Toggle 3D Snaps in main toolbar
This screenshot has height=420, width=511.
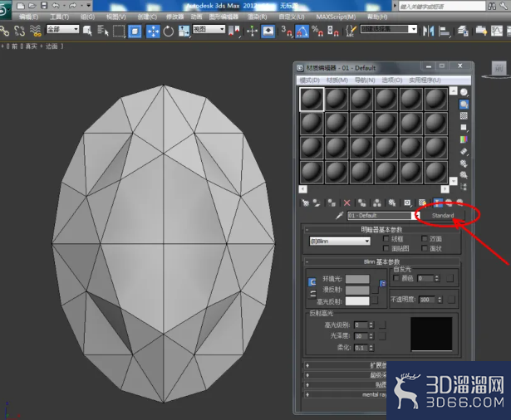(x=287, y=32)
